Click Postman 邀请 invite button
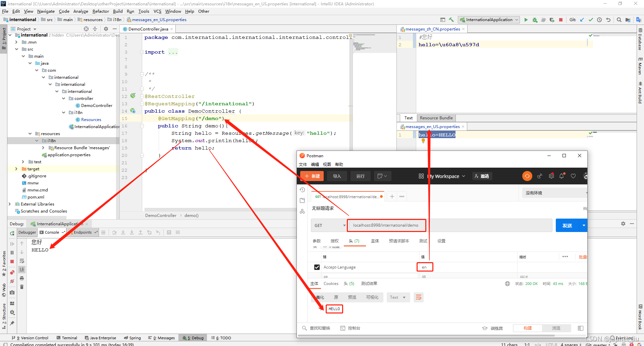 (x=482, y=176)
